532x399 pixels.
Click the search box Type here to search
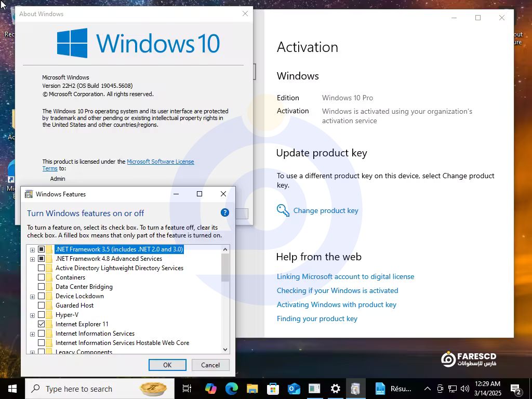(x=100, y=389)
